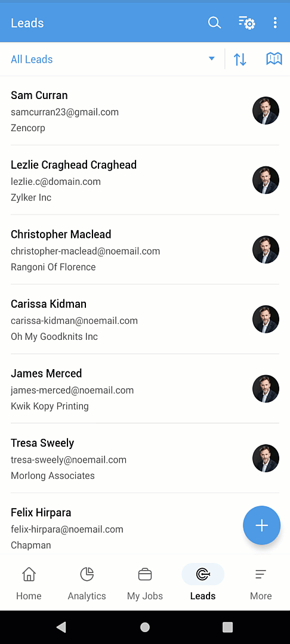Tap James Merced's avatar thumbnail
This screenshot has height=644, width=290.
pos(266,389)
